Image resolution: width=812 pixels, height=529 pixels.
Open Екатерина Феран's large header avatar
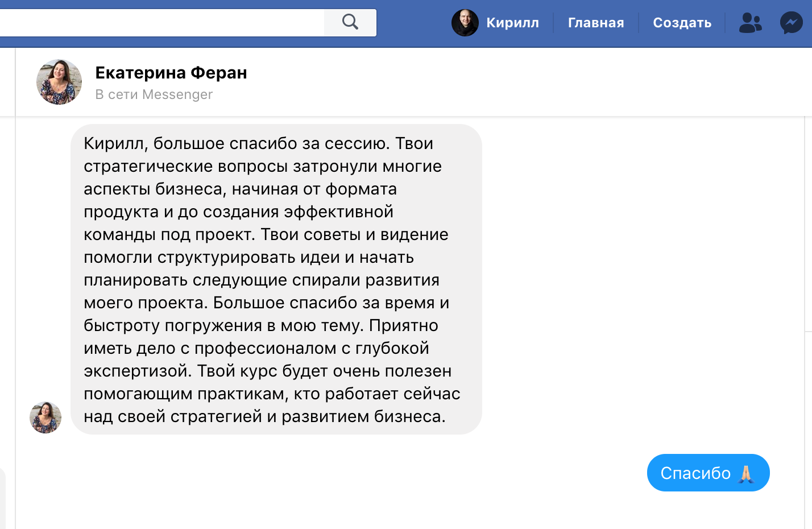click(59, 82)
